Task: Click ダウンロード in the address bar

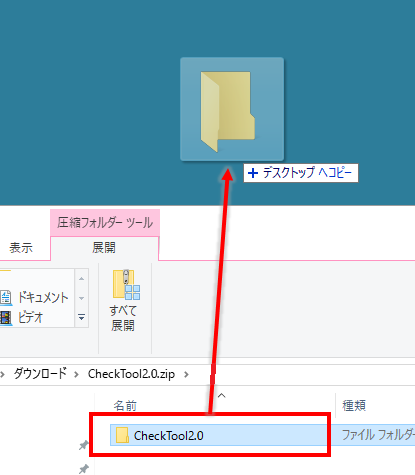Action: [40, 374]
